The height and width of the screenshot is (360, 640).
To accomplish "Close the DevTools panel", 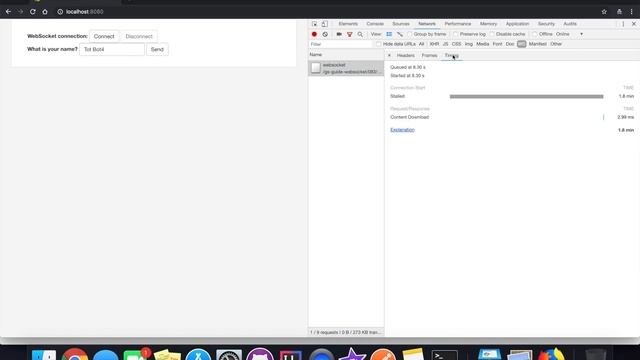I will [634, 24].
